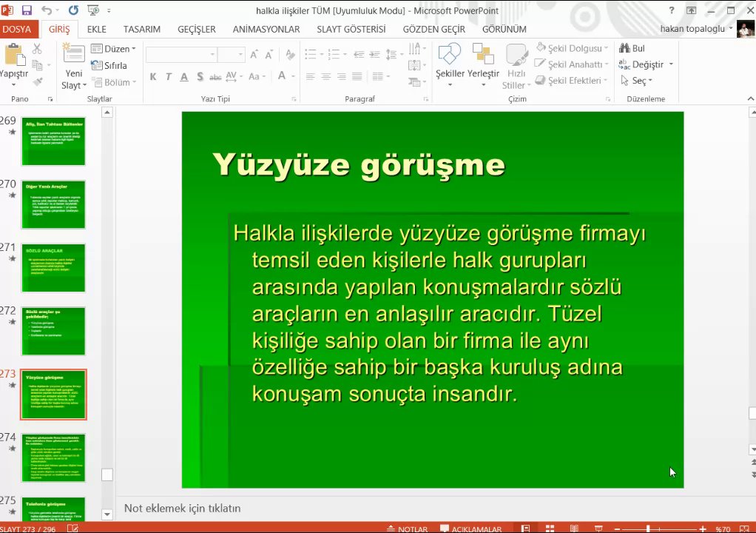This screenshot has width=756, height=533.
Task: Click the Redo icon in title bar
Action: 73,10
